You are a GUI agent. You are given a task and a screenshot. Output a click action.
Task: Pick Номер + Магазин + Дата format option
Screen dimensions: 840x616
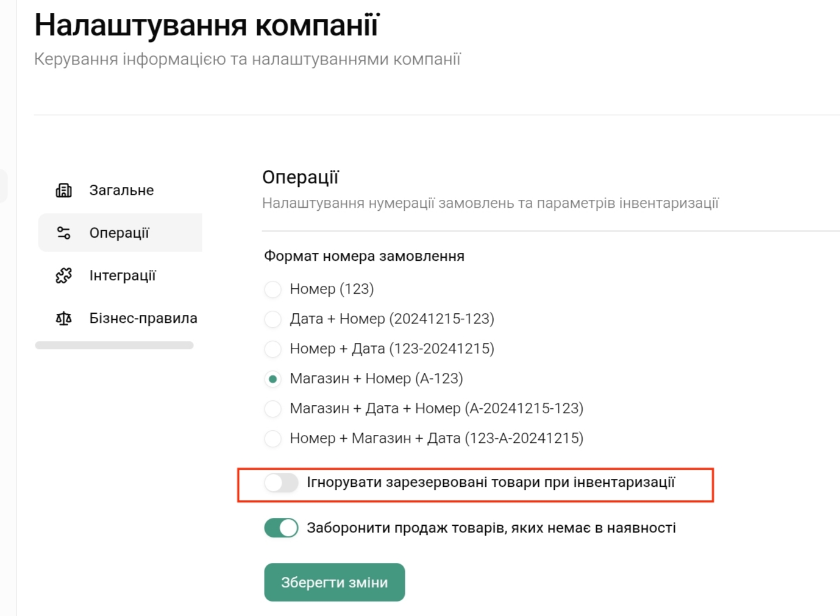pos(272,438)
